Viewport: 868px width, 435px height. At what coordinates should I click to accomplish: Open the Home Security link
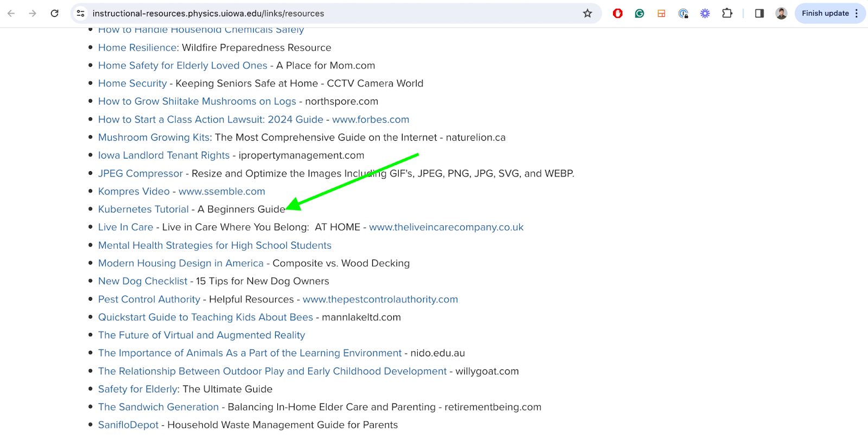coord(132,84)
